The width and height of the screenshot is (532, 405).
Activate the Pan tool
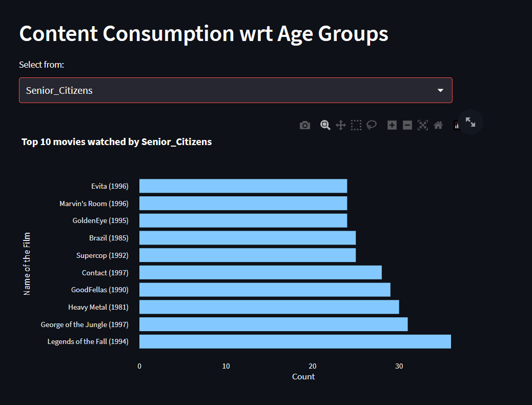point(341,125)
